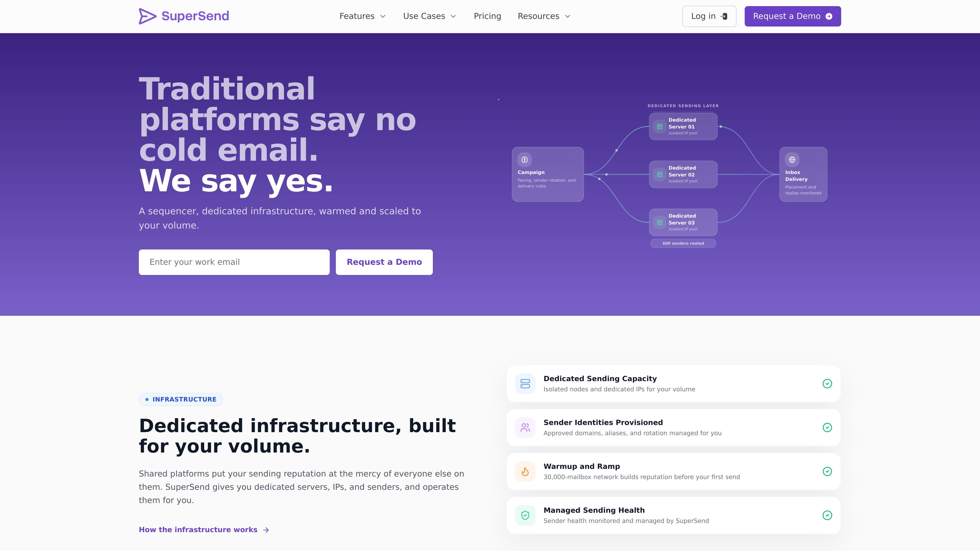The image size is (980, 551).
Task: Click "Isolated nodes and dedicated IPs" description
Action: coord(619,389)
